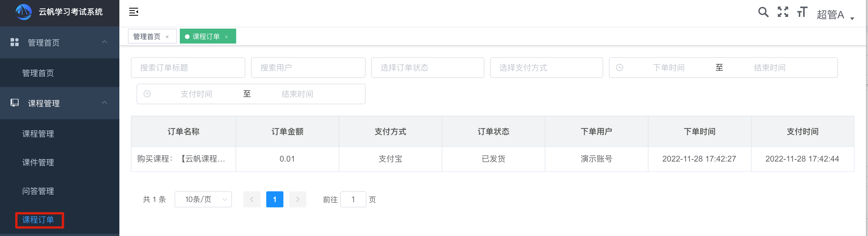Collapse the 课程管理 sidebar group
The width and height of the screenshot is (868, 236).
(104, 103)
